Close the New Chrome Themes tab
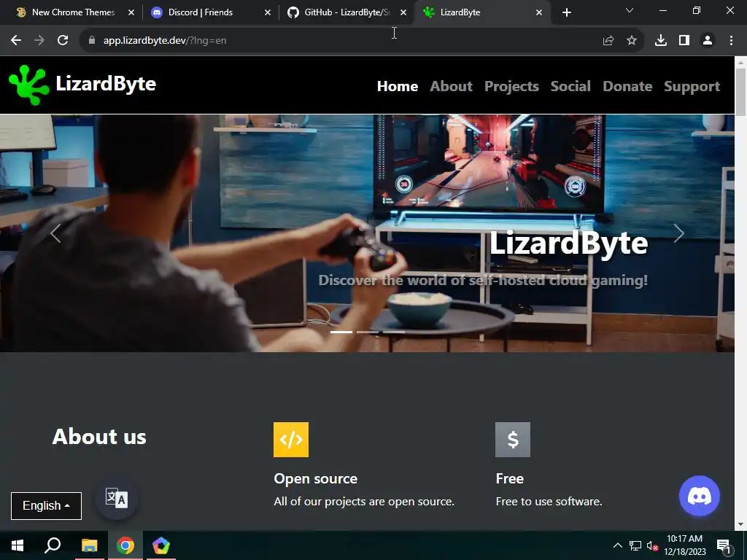 coord(131,12)
